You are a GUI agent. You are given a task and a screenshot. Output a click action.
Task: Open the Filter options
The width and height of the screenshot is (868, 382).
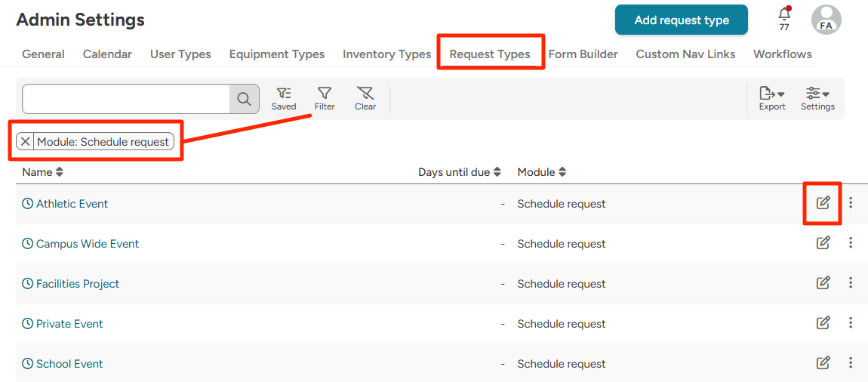pyautogui.click(x=325, y=98)
